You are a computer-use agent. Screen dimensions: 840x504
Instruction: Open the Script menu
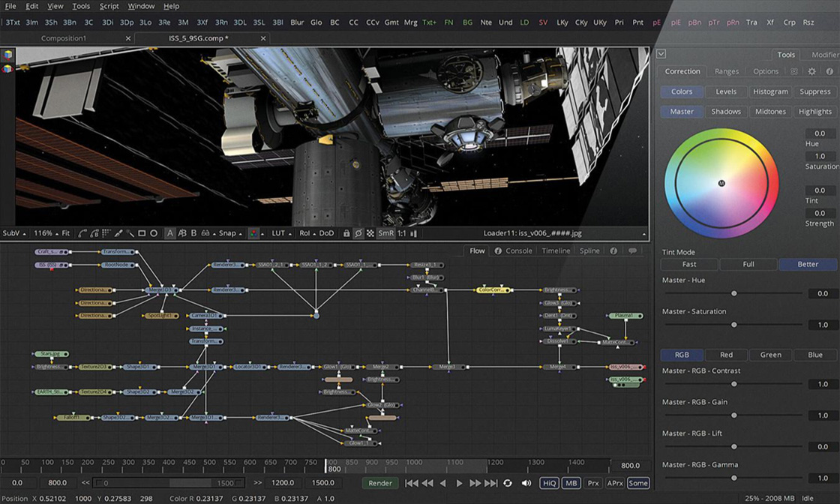point(109,6)
